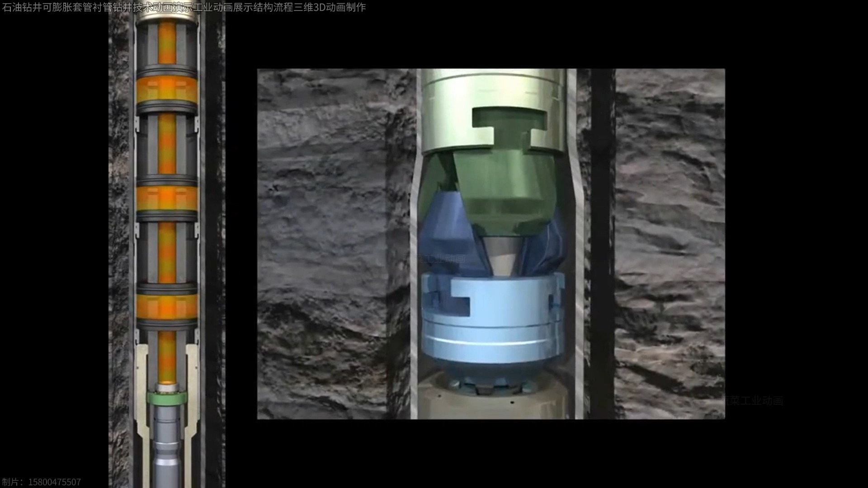Click the video title text at top

coord(183,7)
